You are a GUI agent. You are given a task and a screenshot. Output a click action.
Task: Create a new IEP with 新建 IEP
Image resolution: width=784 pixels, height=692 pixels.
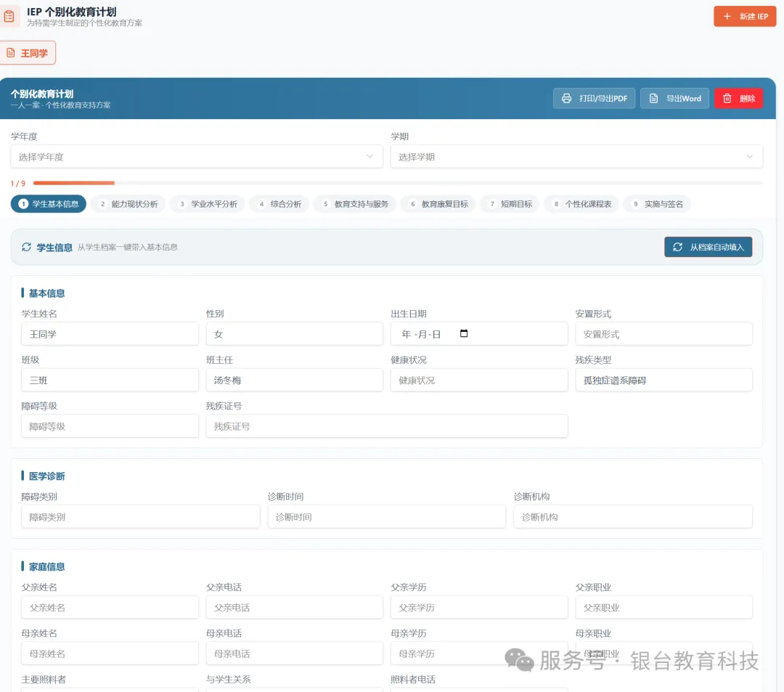tap(745, 17)
